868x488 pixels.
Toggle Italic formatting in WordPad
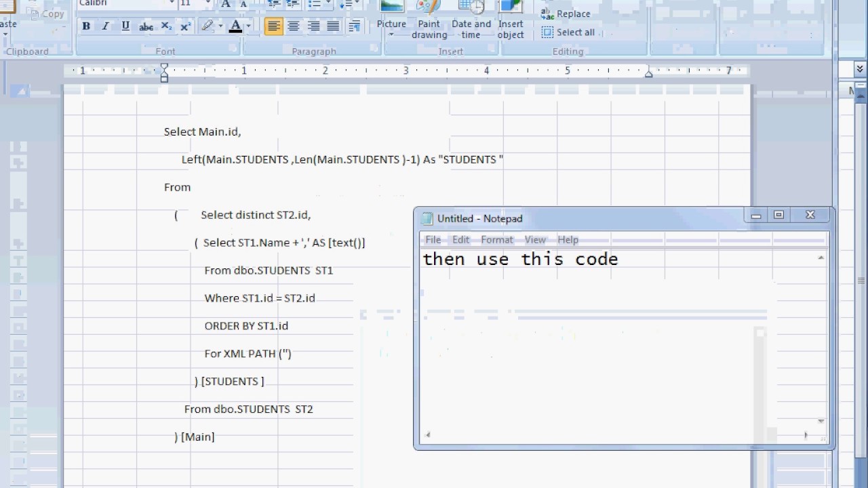[x=106, y=26]
